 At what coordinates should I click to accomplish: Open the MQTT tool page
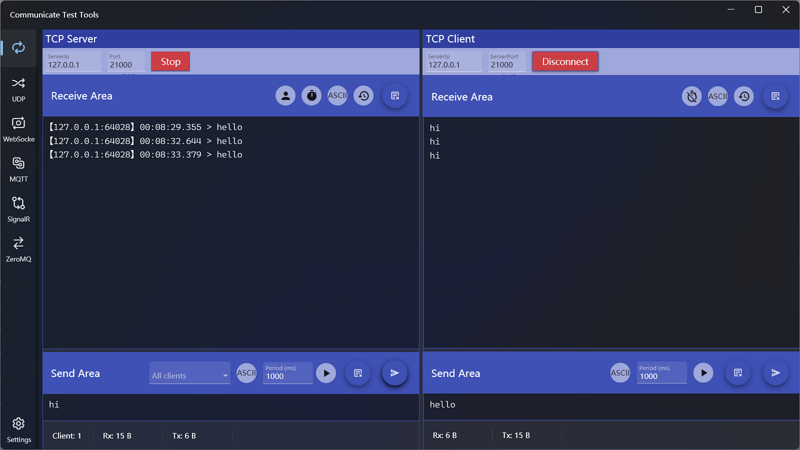pos(18,168)
